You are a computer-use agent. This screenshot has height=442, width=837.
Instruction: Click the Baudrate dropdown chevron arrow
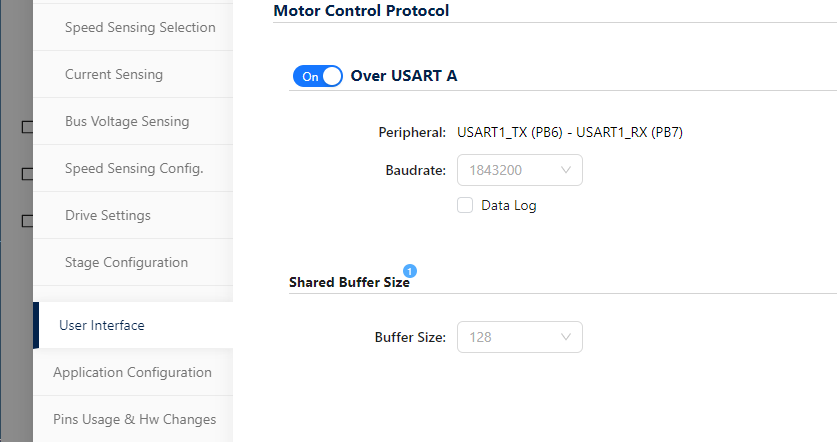pos(566,170)
